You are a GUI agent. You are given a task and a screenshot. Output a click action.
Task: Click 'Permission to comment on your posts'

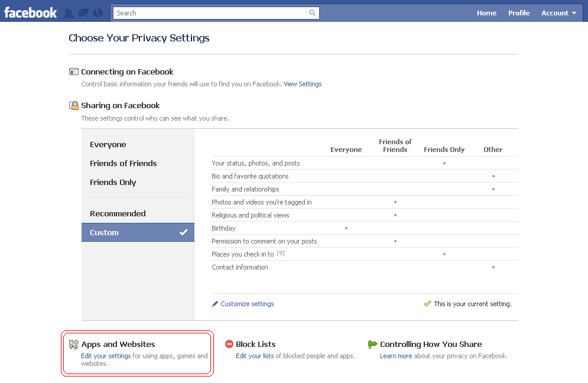click(264, 241)
